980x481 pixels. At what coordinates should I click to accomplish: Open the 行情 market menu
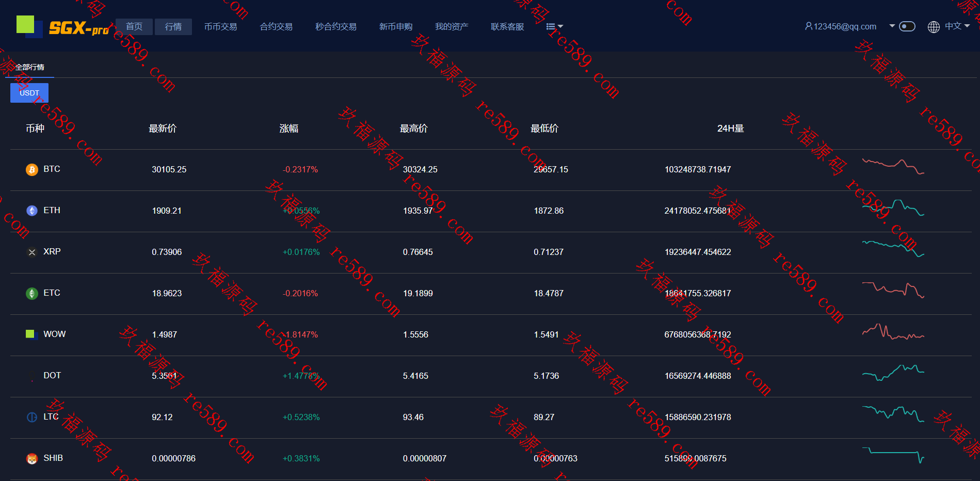coord(173,27)
